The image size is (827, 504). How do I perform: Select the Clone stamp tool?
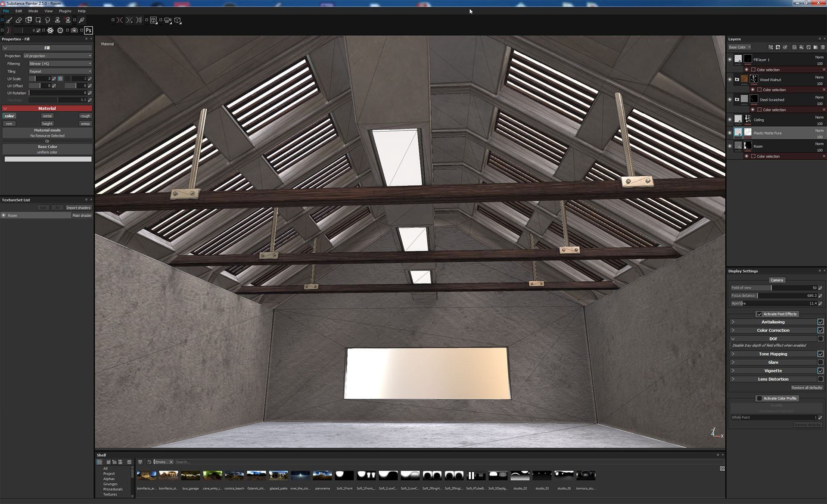(x=57, y=20)
